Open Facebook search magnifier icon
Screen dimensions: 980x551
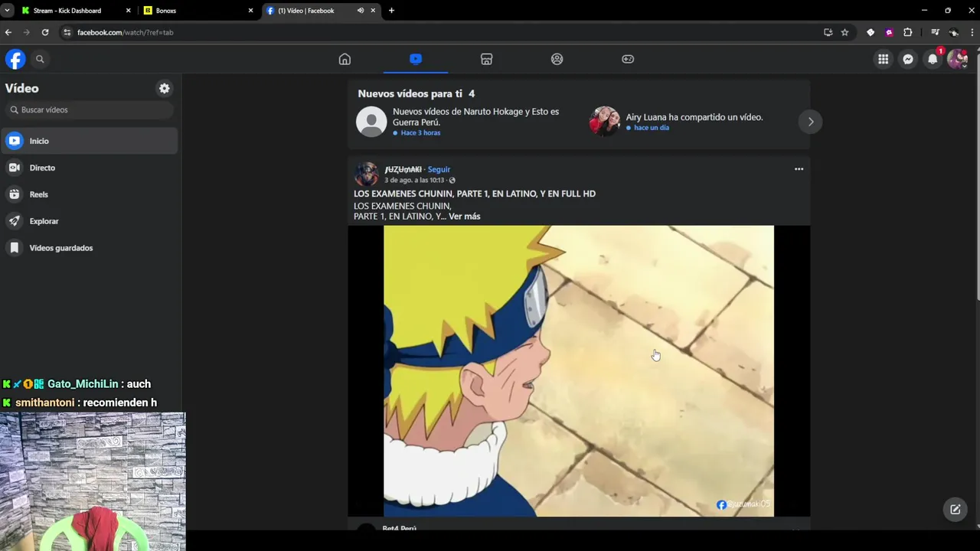coord(40,59)
